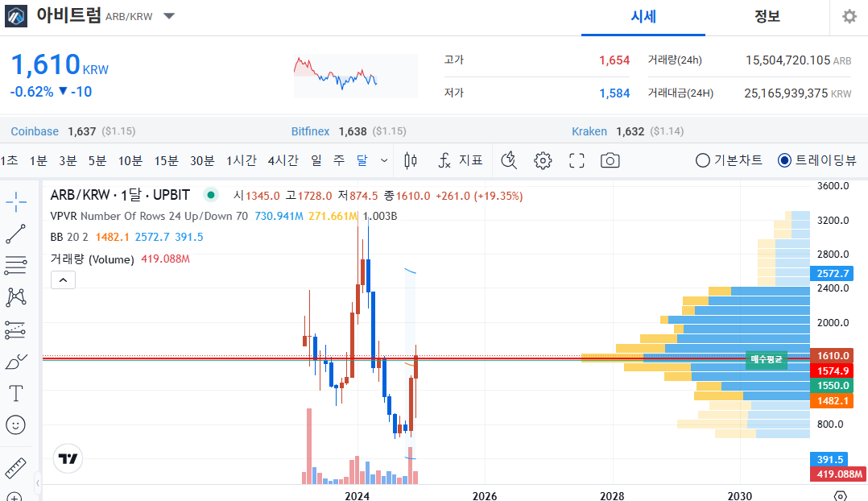The image size is (868, 501).
Task: Open the horizontal lines Fibonacci tool
Action: (x=16, y=266)
